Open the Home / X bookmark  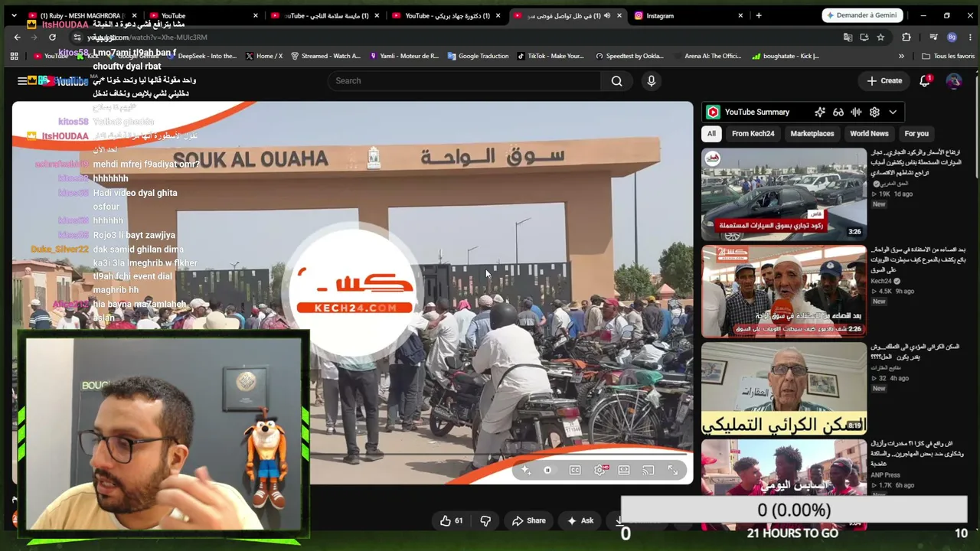[x=263, y=56]
